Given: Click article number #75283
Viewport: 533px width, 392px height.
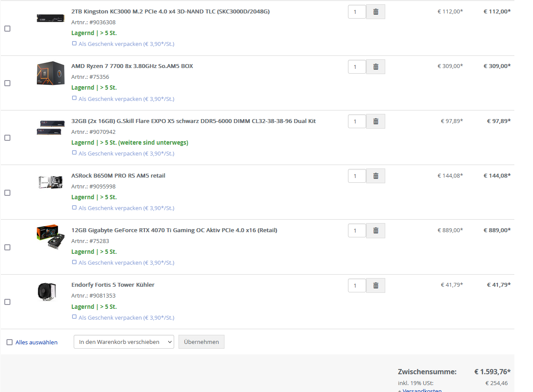Looking at the screenshot, I should pyautogui.click(x=99, y=241).
